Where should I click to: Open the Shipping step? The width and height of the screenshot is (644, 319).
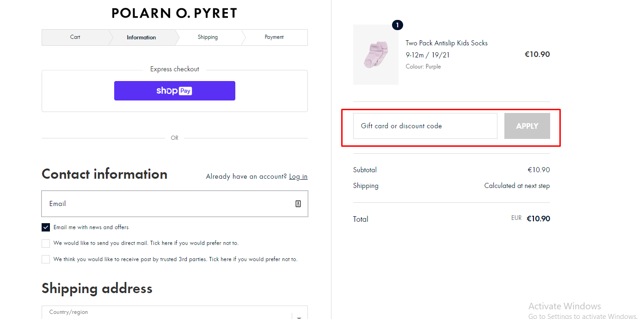point(208,37)
